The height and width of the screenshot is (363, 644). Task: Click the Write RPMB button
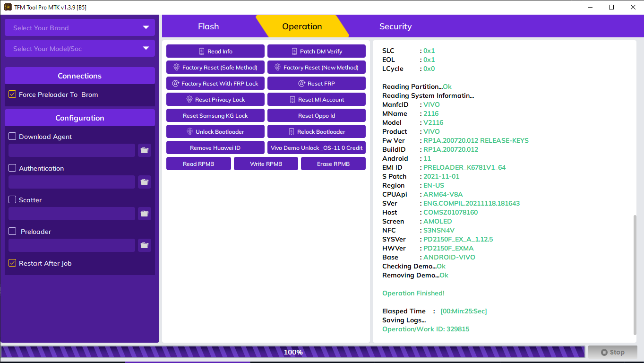tap(266, 164)
